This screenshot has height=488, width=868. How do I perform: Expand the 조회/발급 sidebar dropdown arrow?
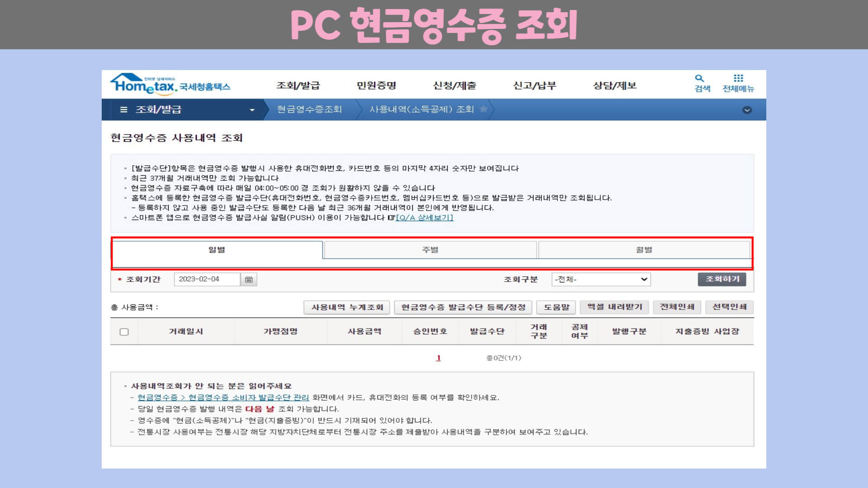coord(252,110)
